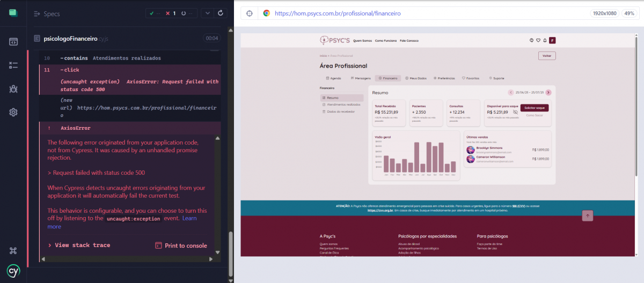Open the Debug bug icon in sidebar
644x283 pixels.
click(13, 88)
